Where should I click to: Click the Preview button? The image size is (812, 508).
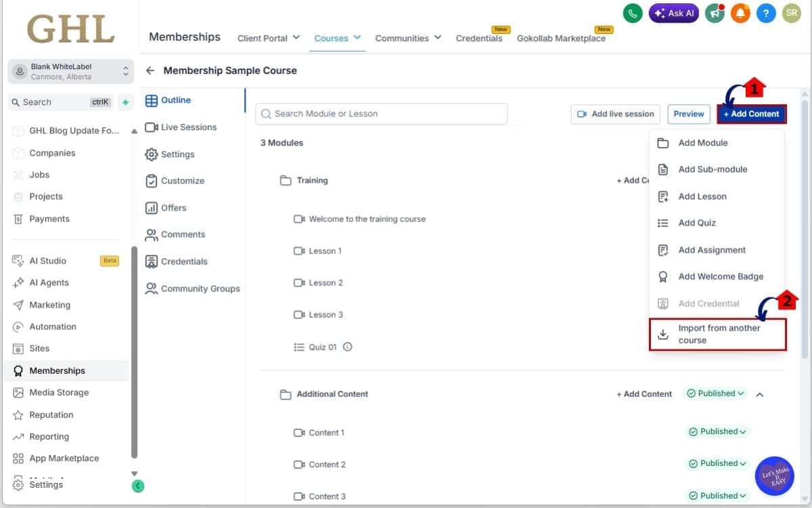coord(689,114)
